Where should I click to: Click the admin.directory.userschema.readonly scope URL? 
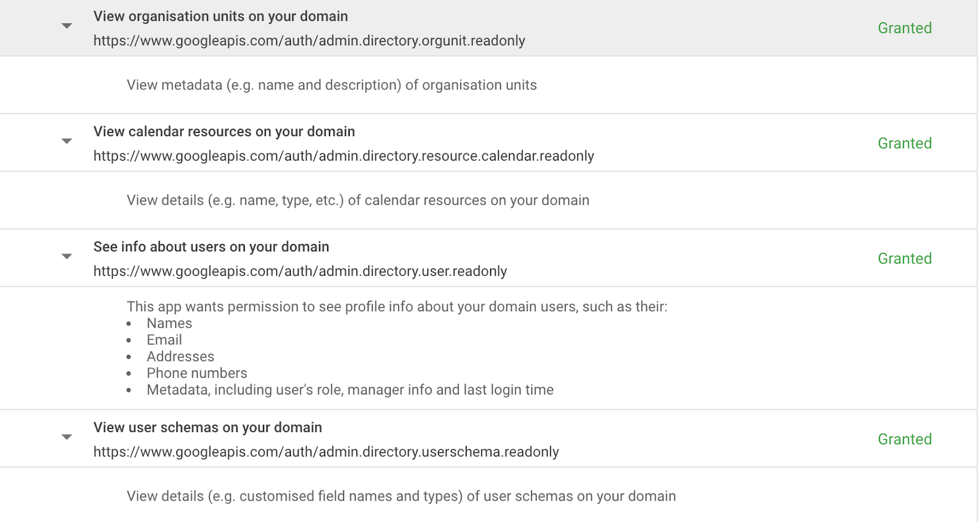point(326,452)
